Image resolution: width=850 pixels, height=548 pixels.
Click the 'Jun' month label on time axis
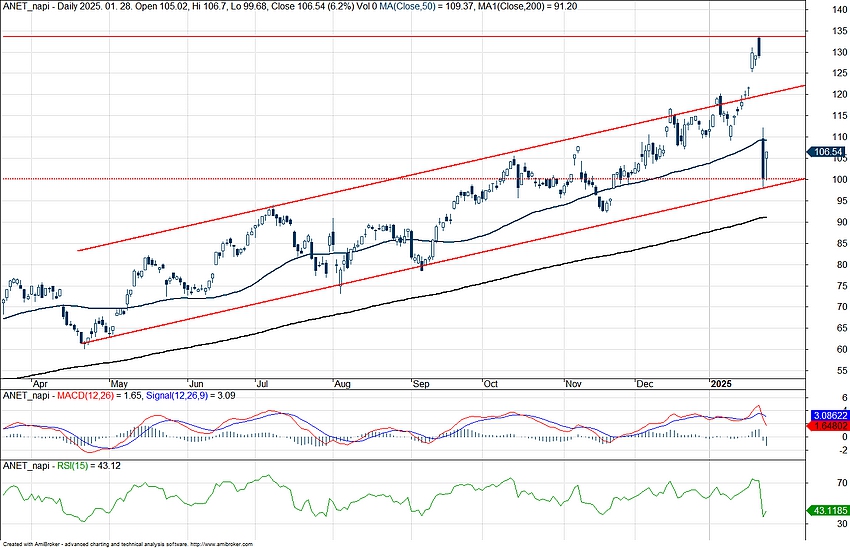coord(196,384)
